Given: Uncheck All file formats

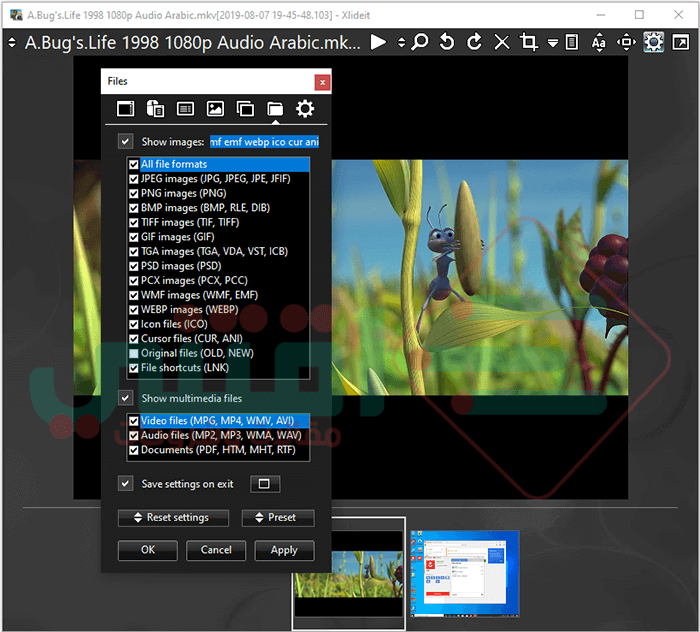Looking at the screenshot, I should coord(133,165).
